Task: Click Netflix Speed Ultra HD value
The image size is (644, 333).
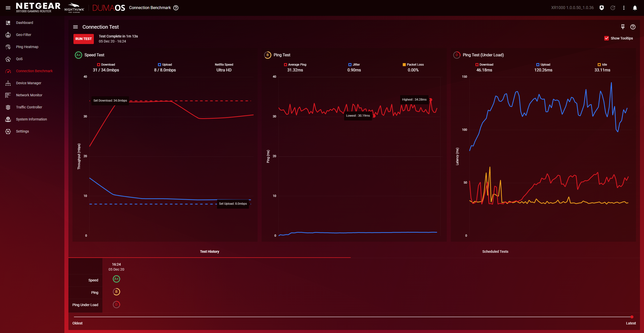Action: (224, 70)
